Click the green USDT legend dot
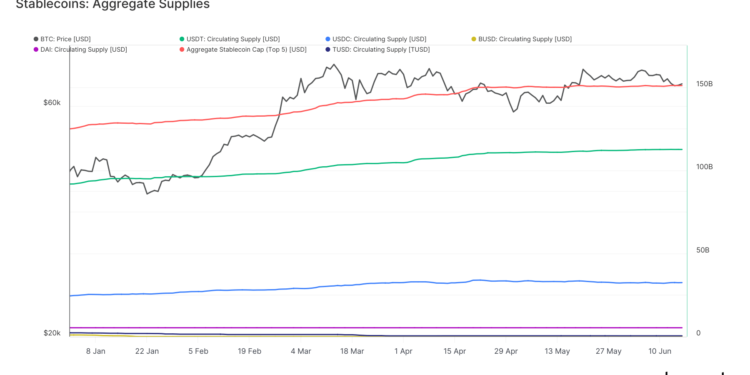Screen dimensions: 750x375 [x=182, y=39]
